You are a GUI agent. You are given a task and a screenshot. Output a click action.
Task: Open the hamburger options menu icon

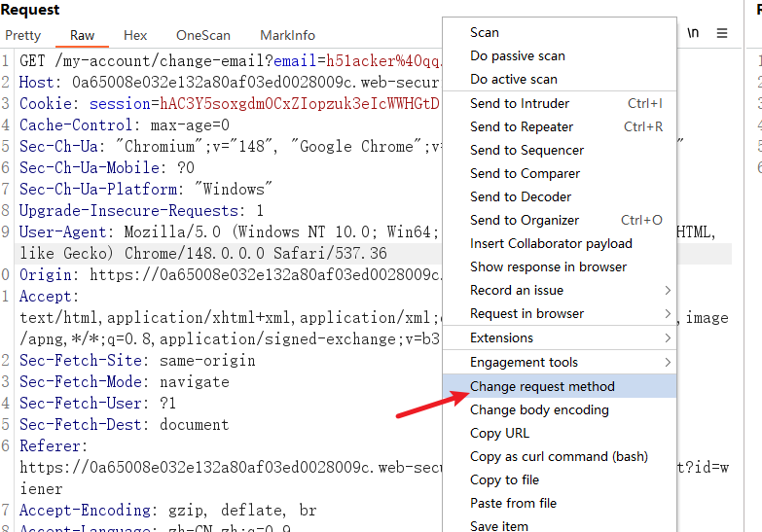click(722, 33)
